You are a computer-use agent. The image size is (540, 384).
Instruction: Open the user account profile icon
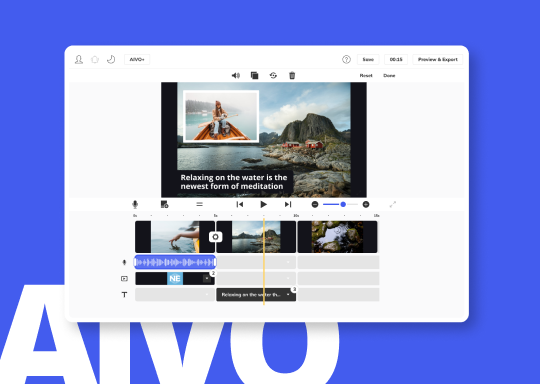(x=79, y=60)
